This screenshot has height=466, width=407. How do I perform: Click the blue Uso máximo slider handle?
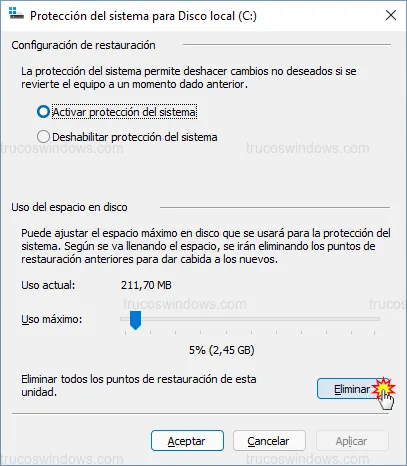[135, 320]
